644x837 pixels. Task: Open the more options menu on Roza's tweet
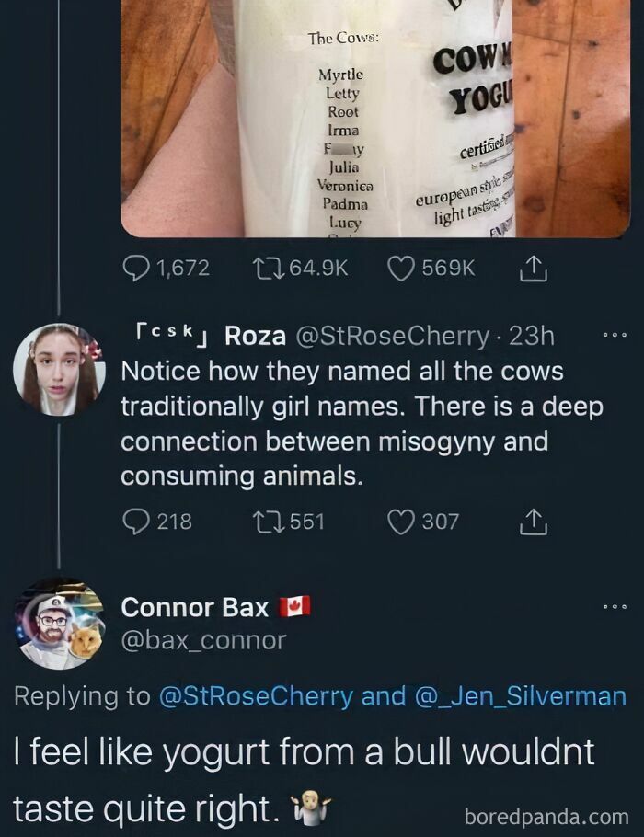(615, 335)
